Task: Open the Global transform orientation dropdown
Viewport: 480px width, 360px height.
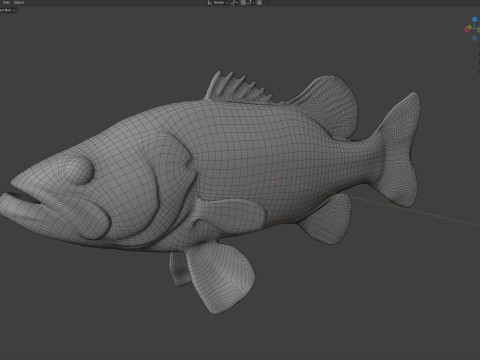Action: pos(218,3)
